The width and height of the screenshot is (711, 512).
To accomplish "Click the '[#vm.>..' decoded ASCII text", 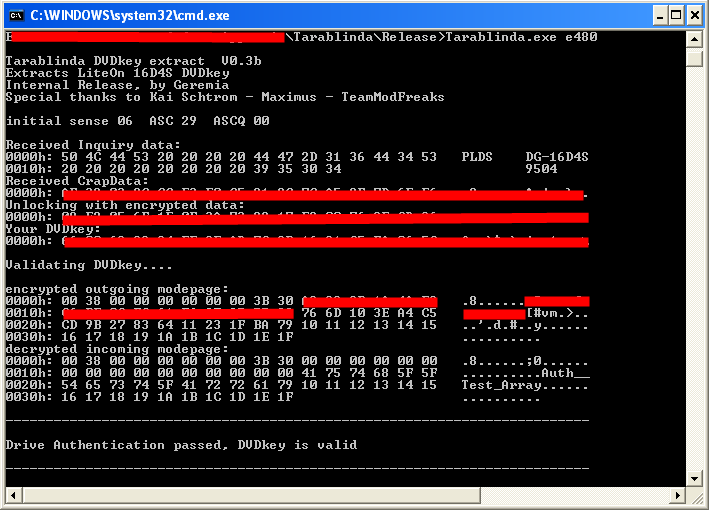I will coord(557,313).
